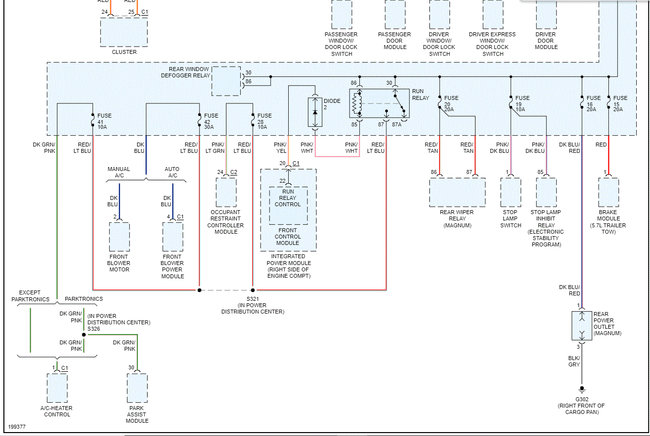Click the RUN RELAY CONTROL box text
650x436 pixels.
[288, 198]
